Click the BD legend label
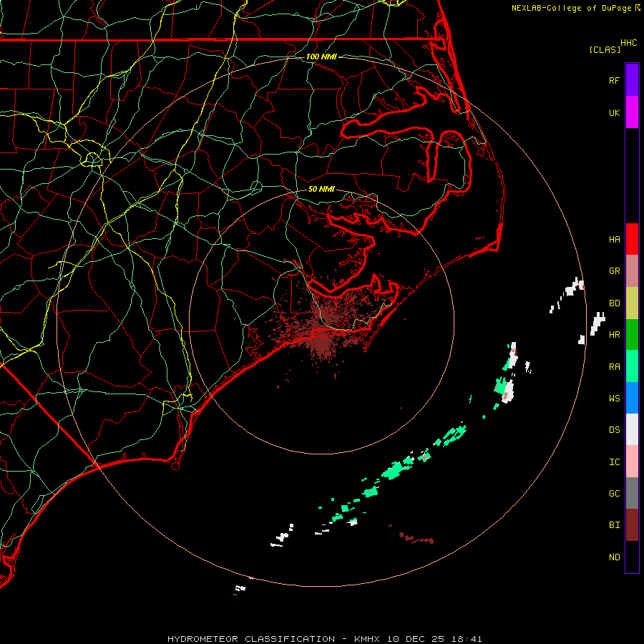Screen dimensions: 644x644 (x=614, y=303)
